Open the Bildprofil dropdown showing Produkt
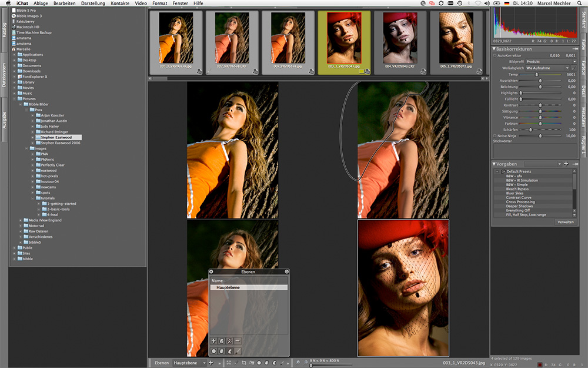 [551, 61]
